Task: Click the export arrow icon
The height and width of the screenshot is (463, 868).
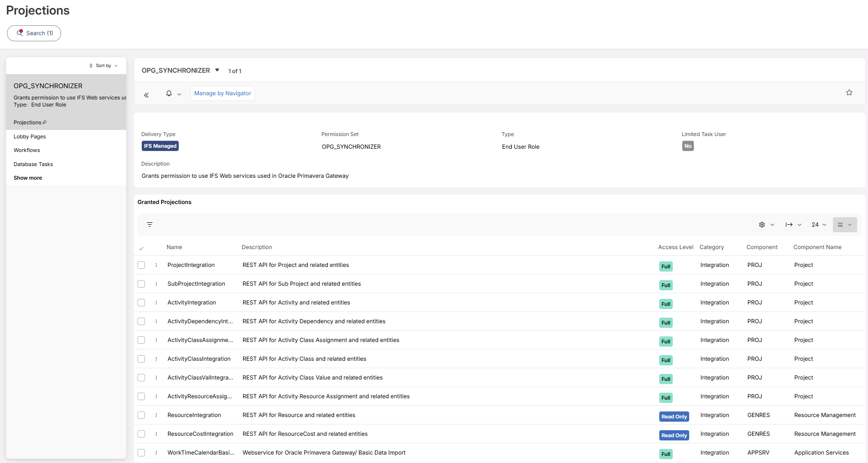Action: pyautogui.click(x=789, y=225)
